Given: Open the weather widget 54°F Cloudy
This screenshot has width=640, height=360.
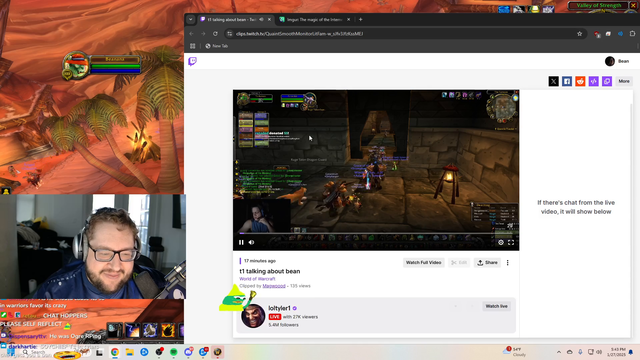Looking at the screenshot, I should pyautogui.click(x=516, y=352).
